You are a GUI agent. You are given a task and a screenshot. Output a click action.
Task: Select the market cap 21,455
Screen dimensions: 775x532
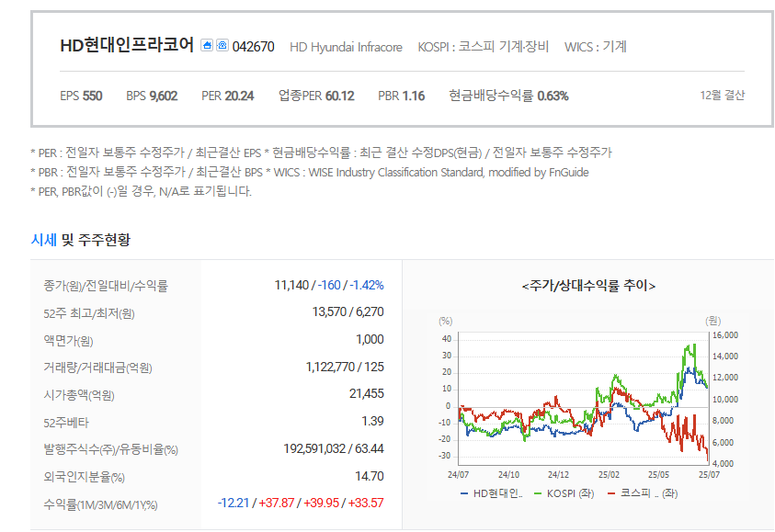366,393
